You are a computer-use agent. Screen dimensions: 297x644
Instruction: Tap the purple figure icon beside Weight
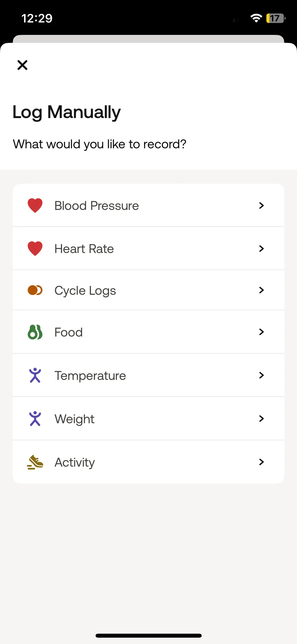click(35, 419)
